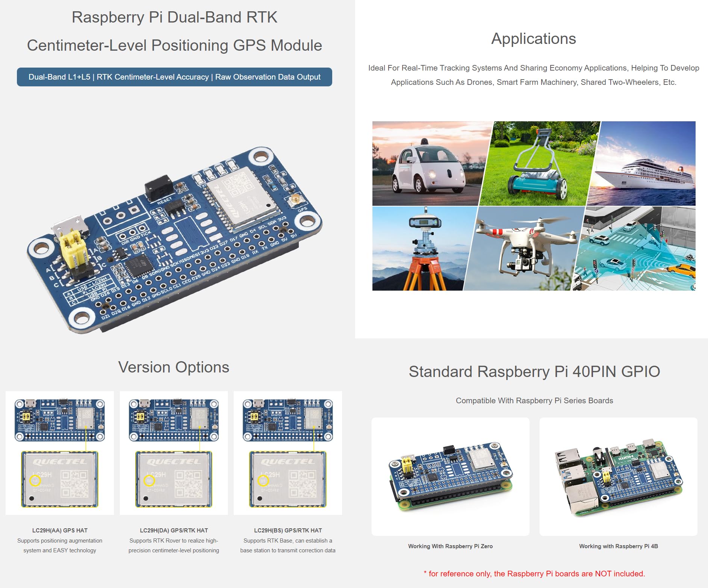Image resolution: width=708 pixels, height=588 pixels.
Task: Click 'Supports positioning augmentation' description
Action: click(x=60, y=541)
